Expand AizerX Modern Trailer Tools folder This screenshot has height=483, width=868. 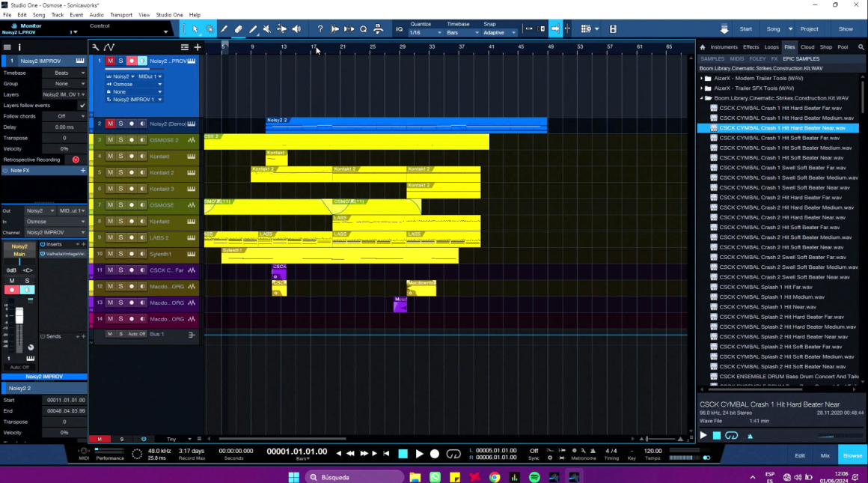tap(701, 78)
